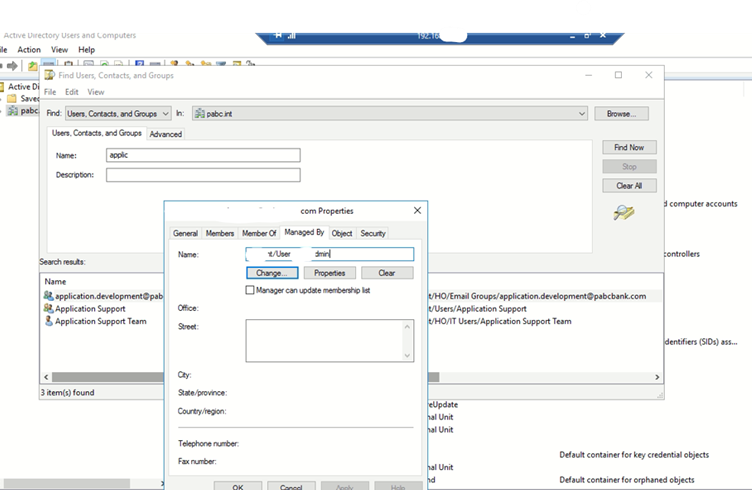Click the Find window title bar search icon
Screen dimensions: 752x490
coord(49,75)
